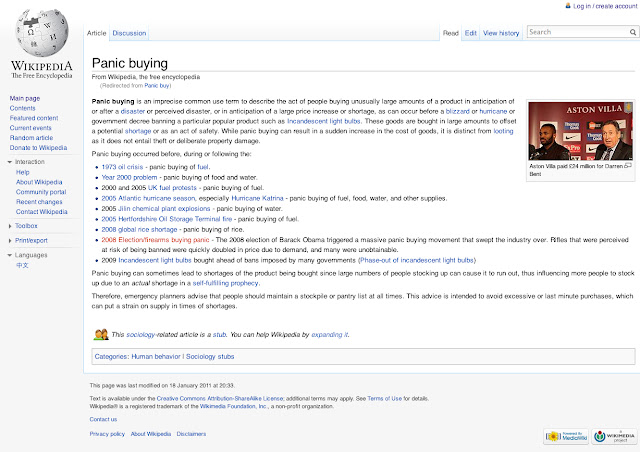The image size is (640, 452).
Task: Click the Powered by MediaWiki badge
Action: pyautogui.click(x=566, y=436)
